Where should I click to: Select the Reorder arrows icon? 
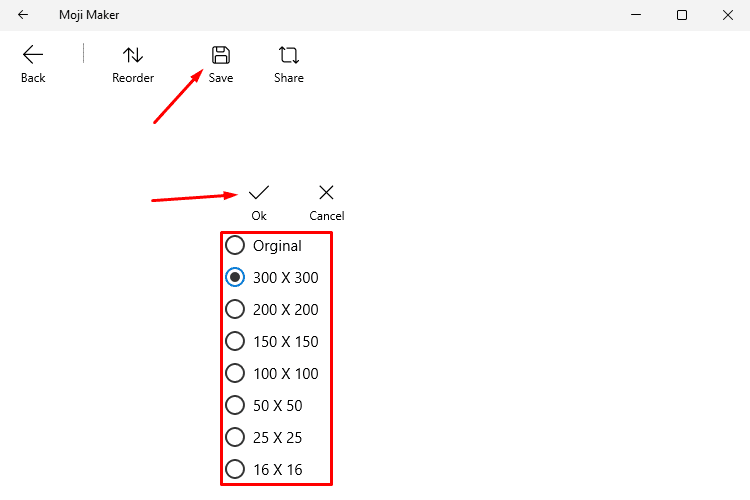coord(133,56)
